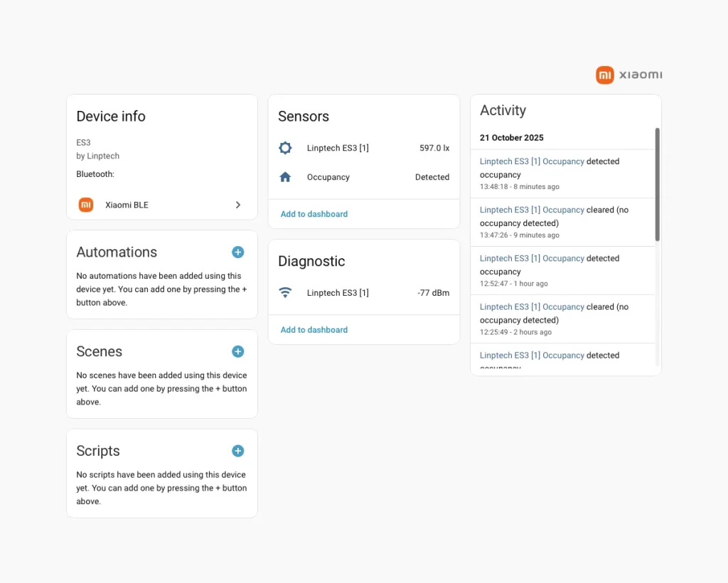728x583 pixels.
Task: Add a new automation with plus icon
Action: (x=237, y=252)
